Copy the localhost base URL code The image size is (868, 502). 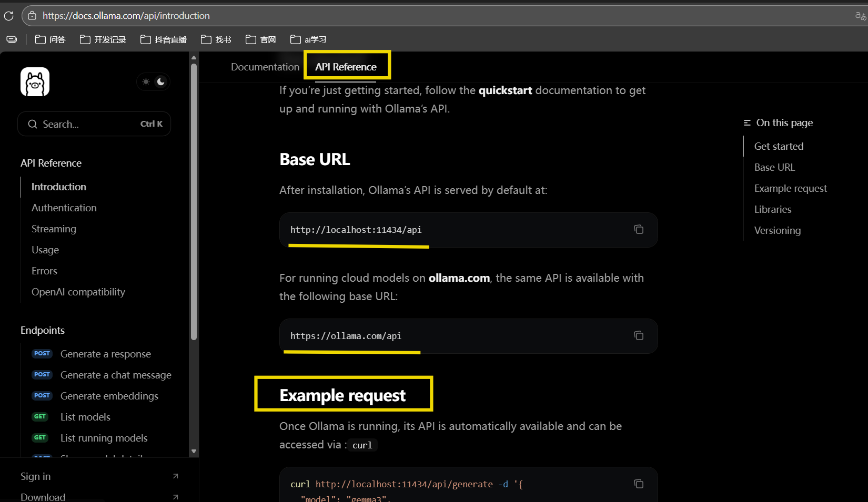pos(639,229)
